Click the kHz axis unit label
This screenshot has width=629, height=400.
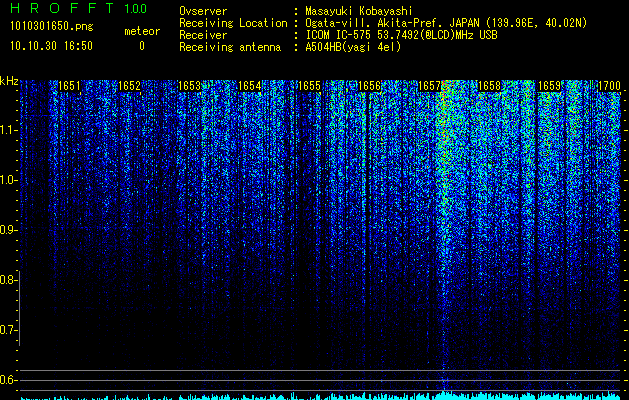9,81
